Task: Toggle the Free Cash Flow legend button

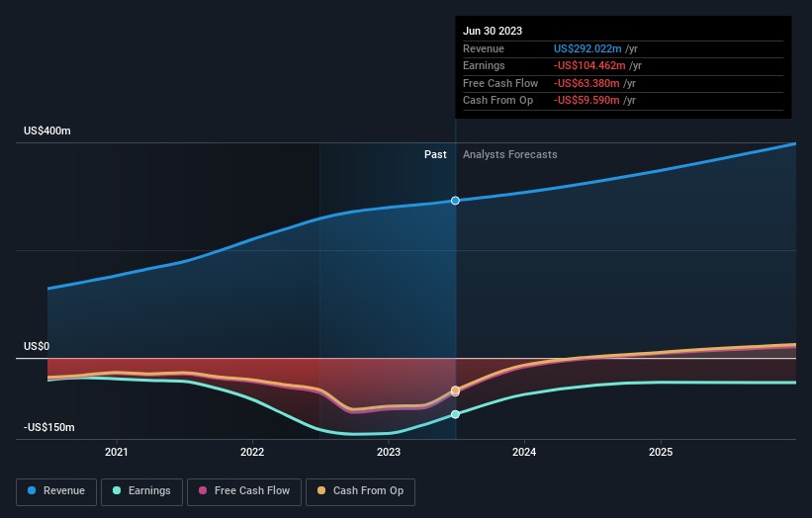Action: click(x=244, y=491)
